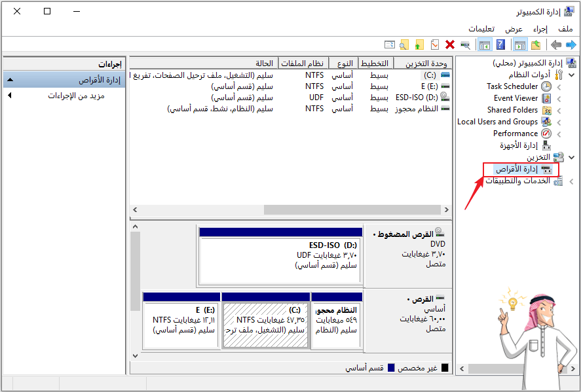Click disk pane scrollbar up arrow
Viewport: 581px width, 392px height.
(135, 226)
